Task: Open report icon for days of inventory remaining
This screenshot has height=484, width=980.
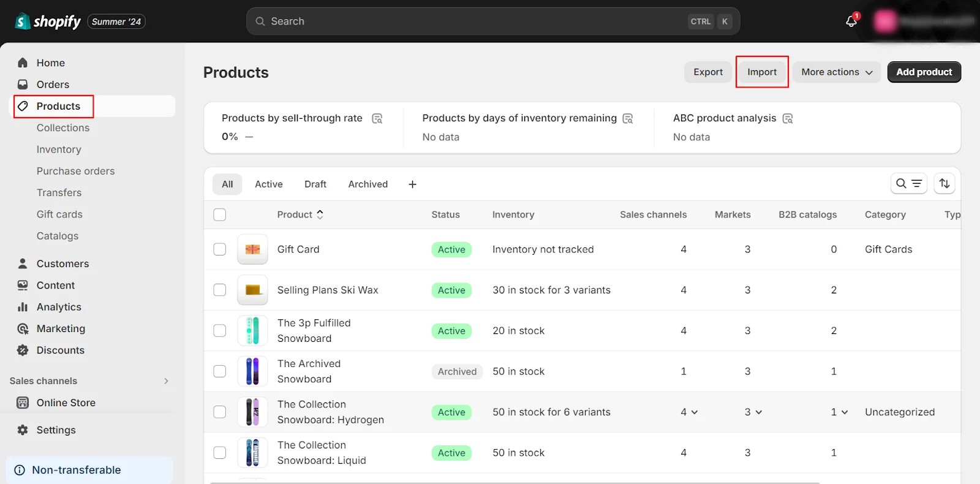Action: pos(628,118)
